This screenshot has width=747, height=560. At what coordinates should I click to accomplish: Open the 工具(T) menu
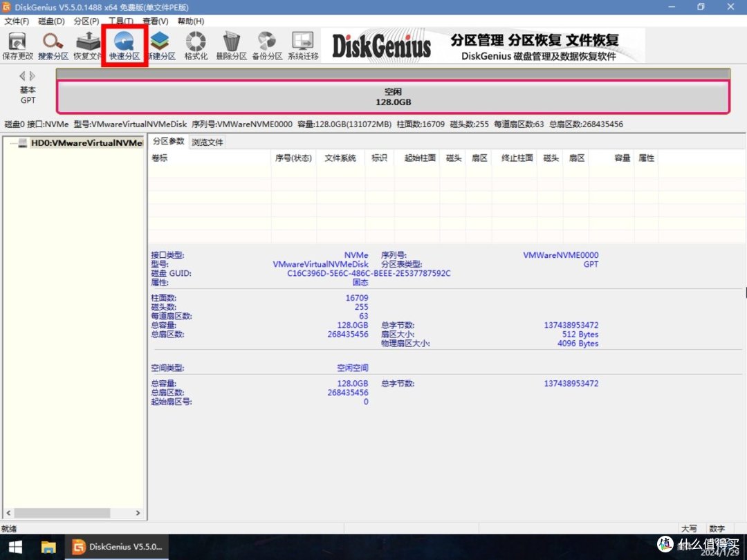[121, 21]
